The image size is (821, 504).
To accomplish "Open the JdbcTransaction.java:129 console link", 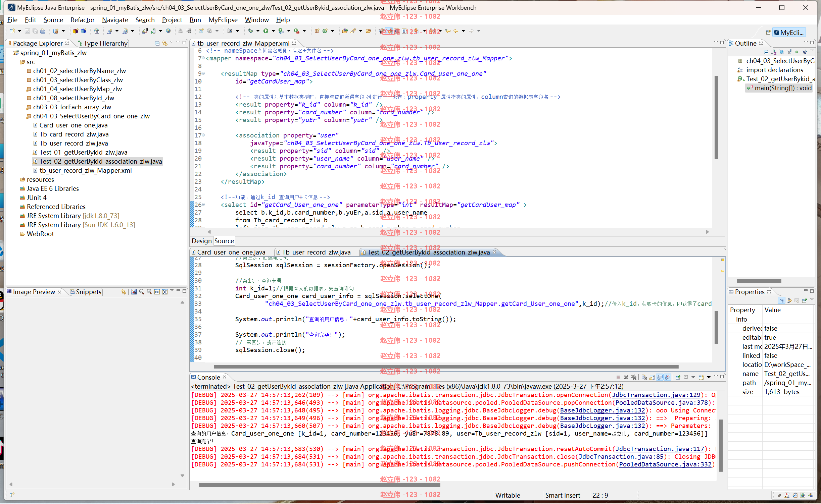I will click(656, 395).
